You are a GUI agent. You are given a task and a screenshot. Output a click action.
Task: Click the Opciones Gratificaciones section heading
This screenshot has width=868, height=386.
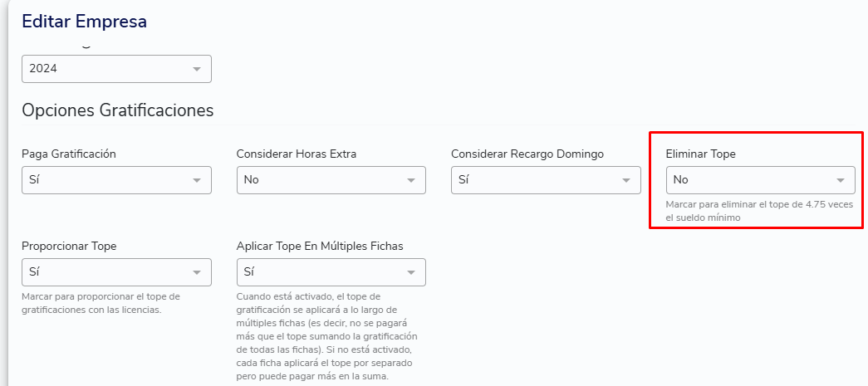117,110
